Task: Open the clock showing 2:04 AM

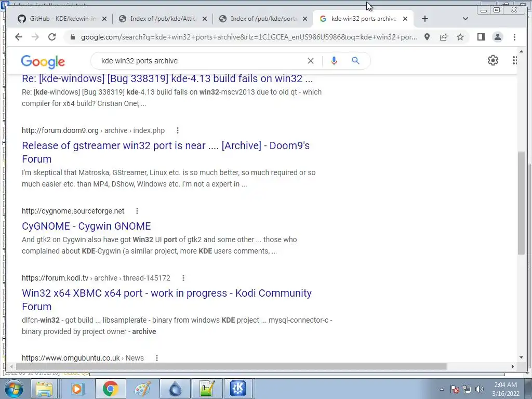Action: point(506,389)
